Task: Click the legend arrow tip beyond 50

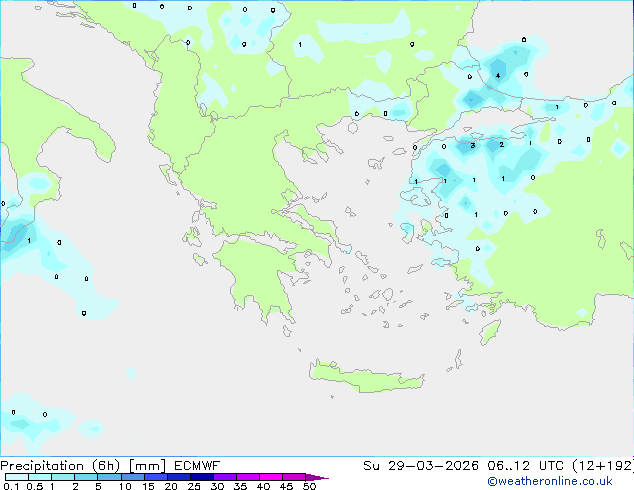Action: (x=317, y=477)
